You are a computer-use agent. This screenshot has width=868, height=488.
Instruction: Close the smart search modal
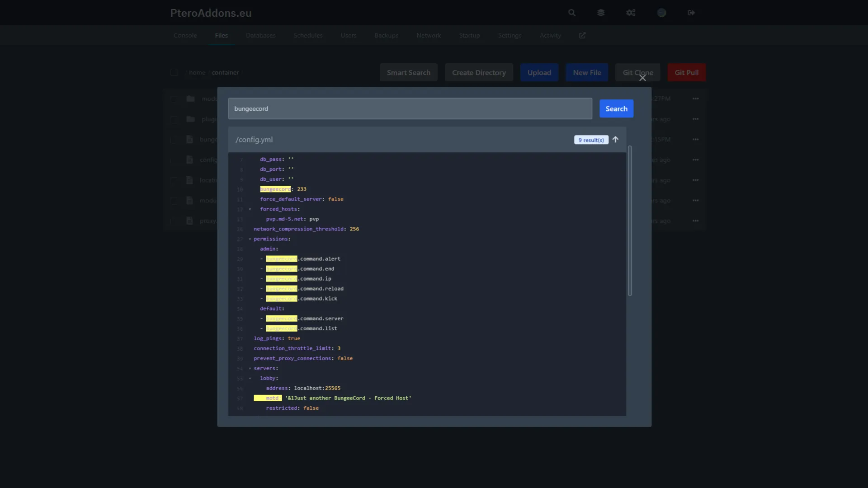tap(642, 78)
